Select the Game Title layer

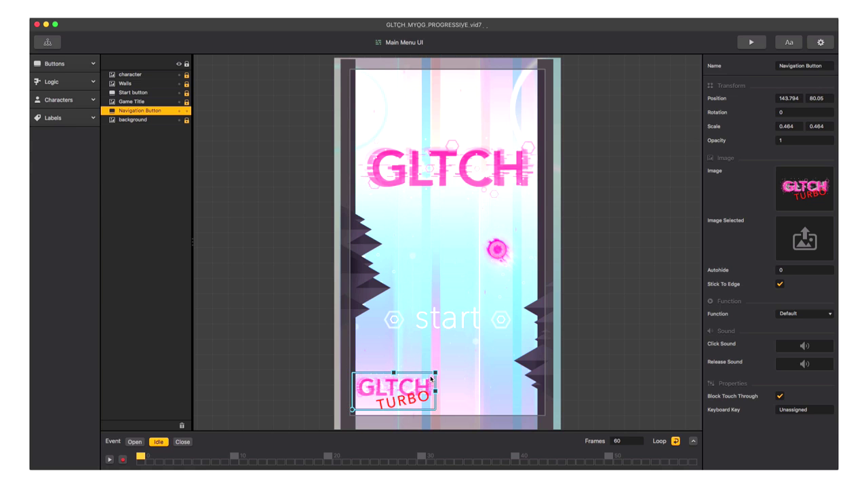click(132, 102)
